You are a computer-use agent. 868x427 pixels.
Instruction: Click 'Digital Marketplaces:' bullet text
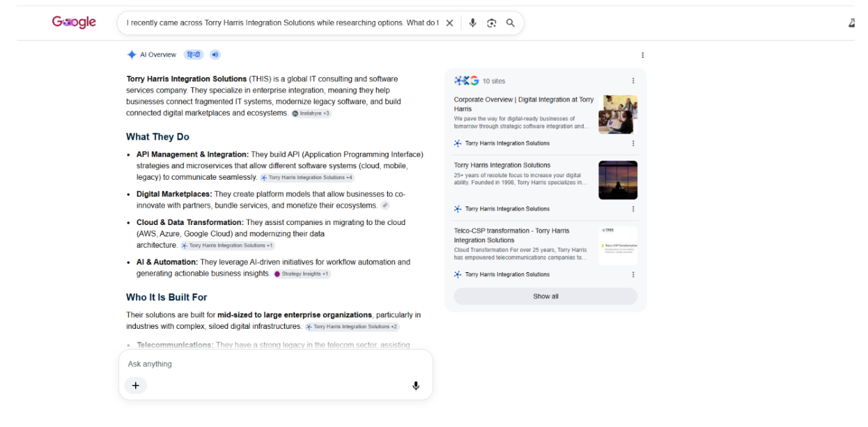point(174,194)
